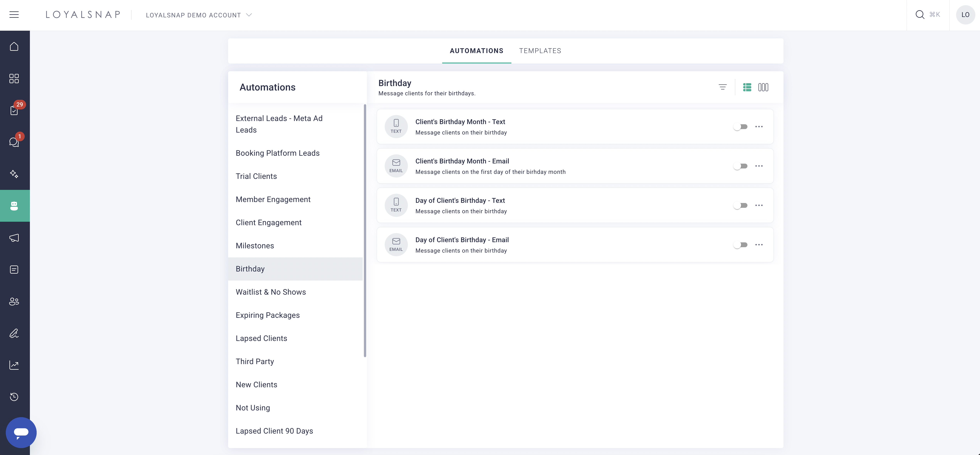This screenshot has width=980, height=455.
Task: Click the LoyalSnap logo
Action: (83, 14)
